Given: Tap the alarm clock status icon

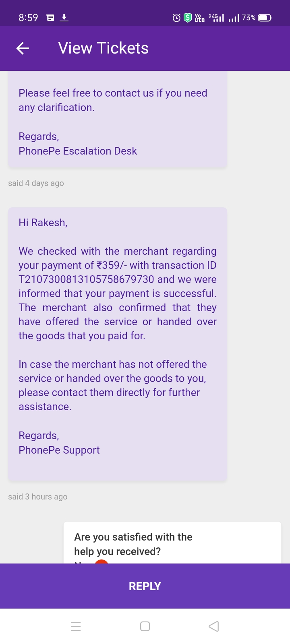Looking at the screenshot, I should point(176,18).
